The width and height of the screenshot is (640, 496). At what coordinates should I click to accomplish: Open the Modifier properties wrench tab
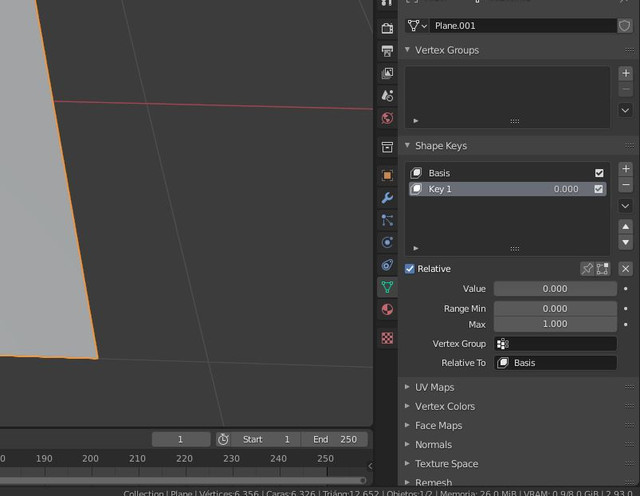click(387, 198)
